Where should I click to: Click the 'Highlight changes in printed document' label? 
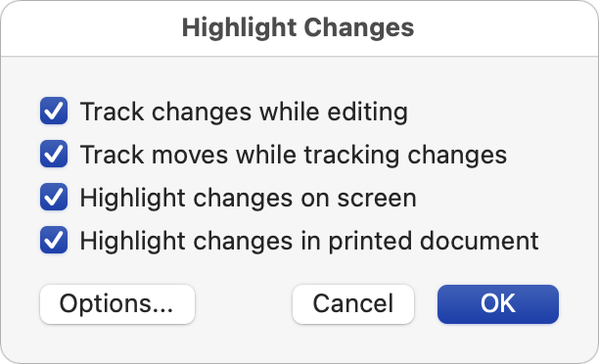coord(309,242)
